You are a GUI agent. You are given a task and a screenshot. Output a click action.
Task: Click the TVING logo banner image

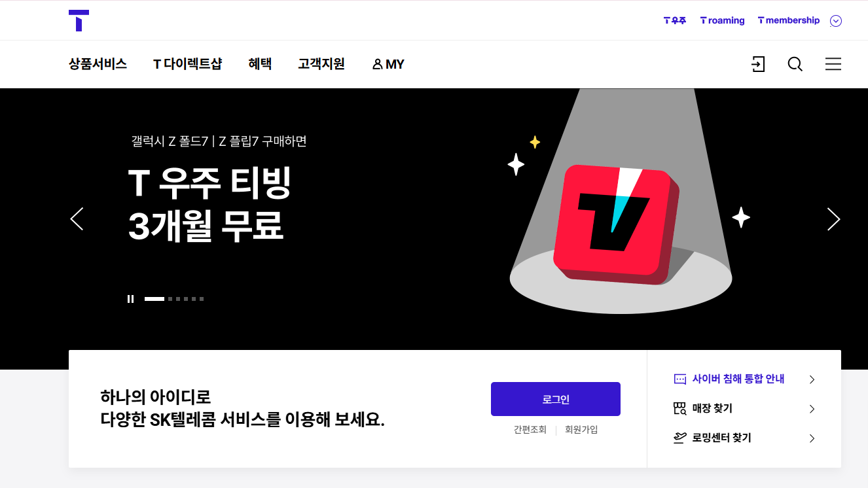[615, 224]
